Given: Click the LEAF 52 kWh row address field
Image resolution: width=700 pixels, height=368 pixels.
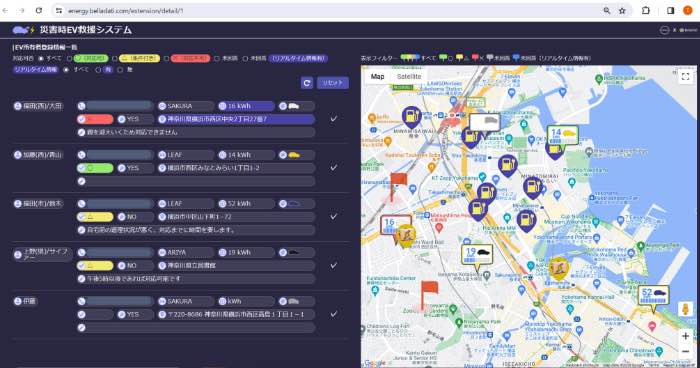Looking at the screenshot, I should click(237, 217).
